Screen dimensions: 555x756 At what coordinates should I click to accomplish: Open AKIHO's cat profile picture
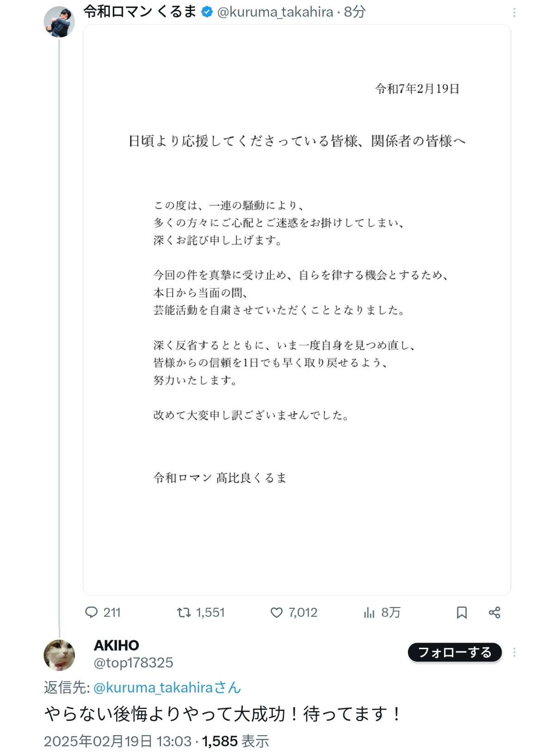point(59,655)
